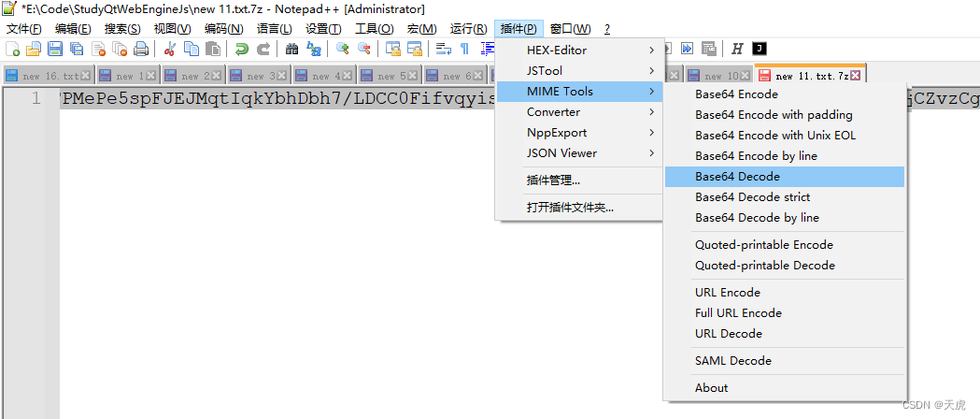Switch to the new 10 tab
Image resolution: width=980 pixels, height=419 pixels.
tap(718, 75)
